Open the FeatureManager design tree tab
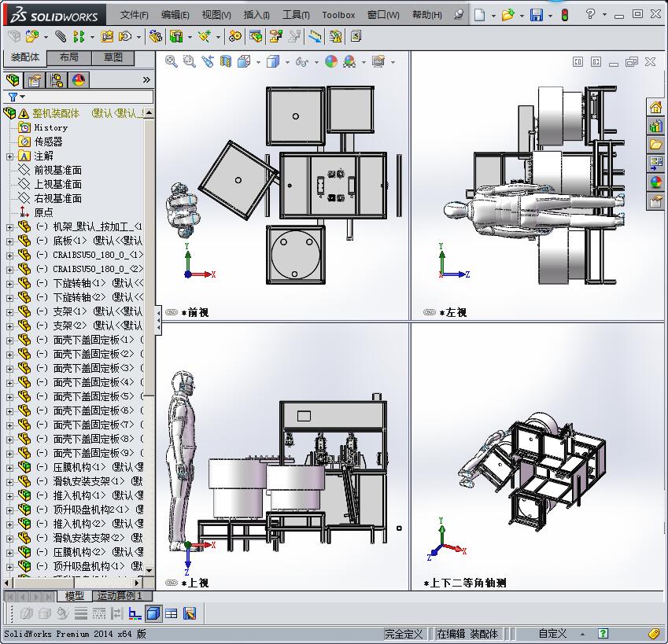The height and width of the screenshot is (644, 668). pyautogui.click(x=13, y=80)
